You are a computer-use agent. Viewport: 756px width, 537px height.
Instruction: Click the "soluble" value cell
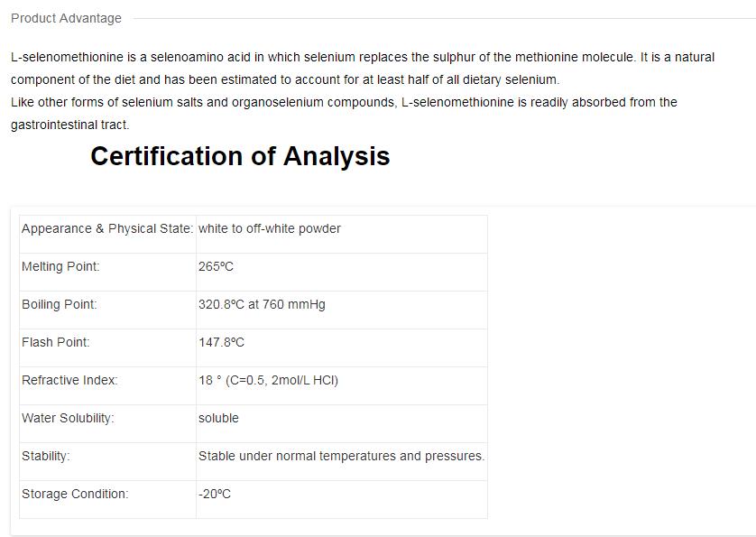coord(218,418)
